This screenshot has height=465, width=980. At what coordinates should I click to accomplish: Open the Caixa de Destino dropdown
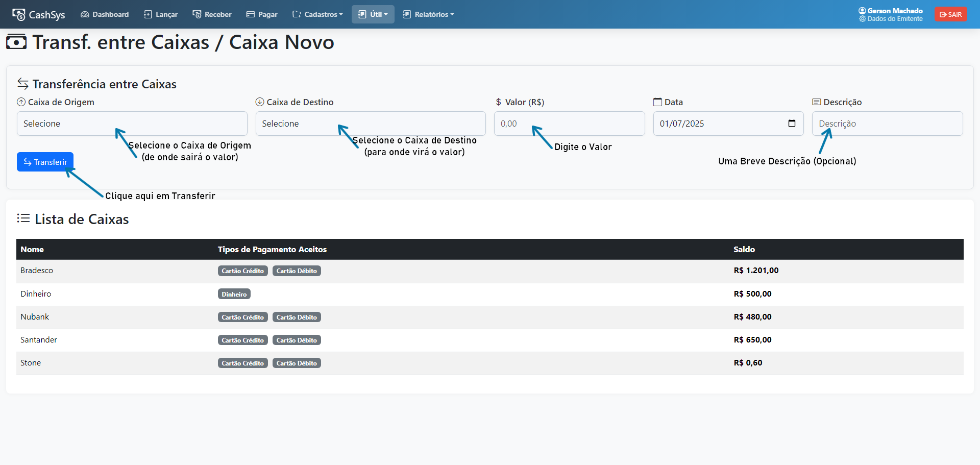click(x=370, y=124)
